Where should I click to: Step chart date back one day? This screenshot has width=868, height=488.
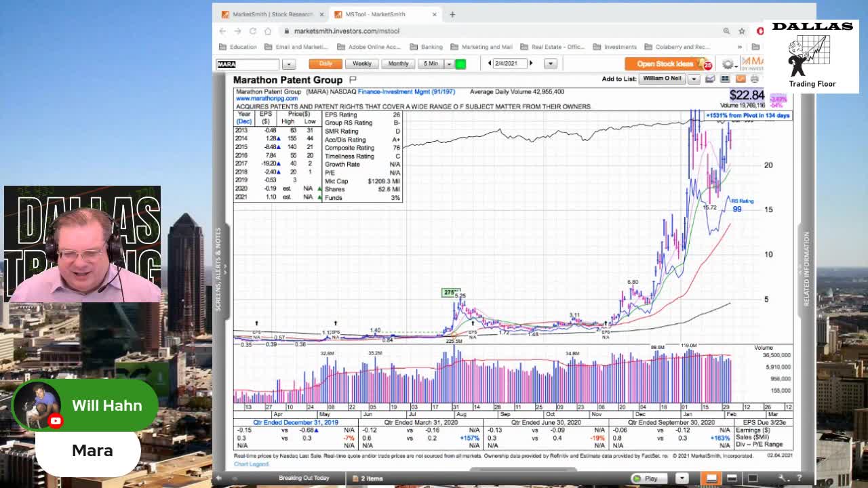tap(490, 63)
